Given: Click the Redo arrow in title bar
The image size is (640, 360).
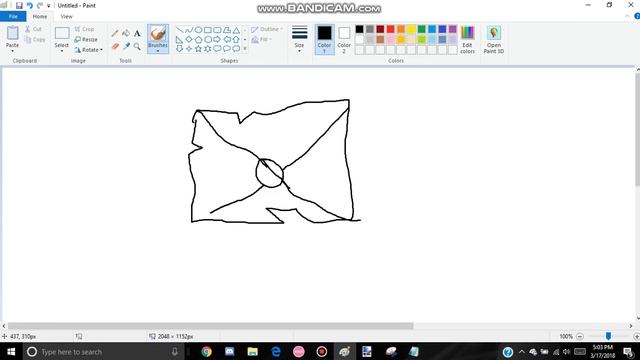Looking at the screenshot, I should pos(40,6).
